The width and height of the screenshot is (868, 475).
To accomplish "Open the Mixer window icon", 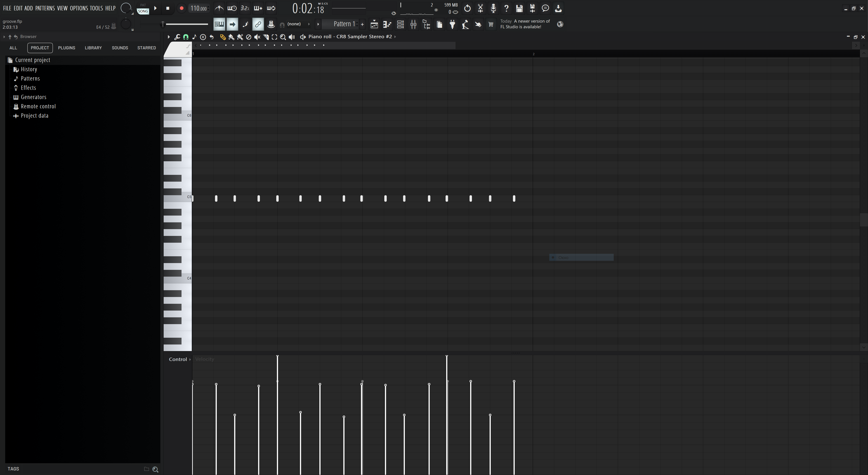I will coord(413,24).
